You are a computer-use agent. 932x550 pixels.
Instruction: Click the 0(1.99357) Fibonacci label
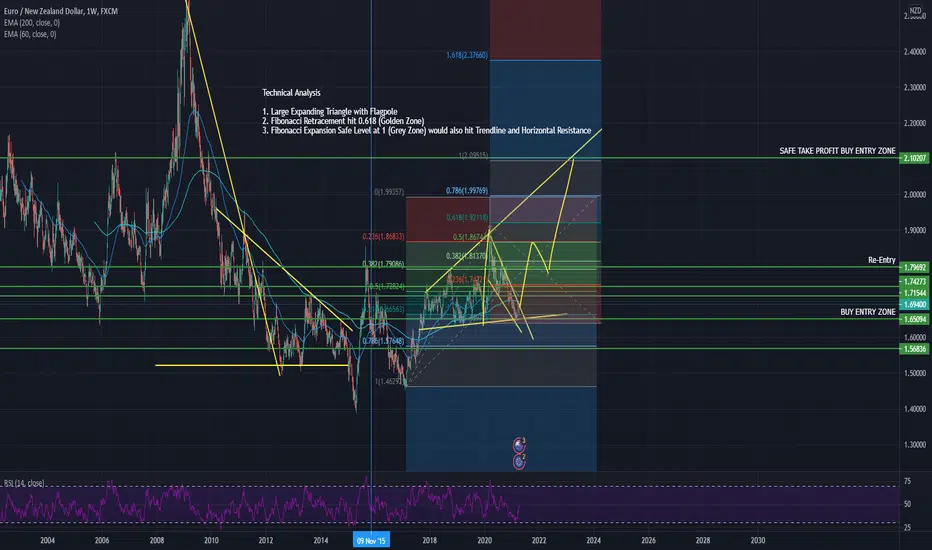[389, 192]
